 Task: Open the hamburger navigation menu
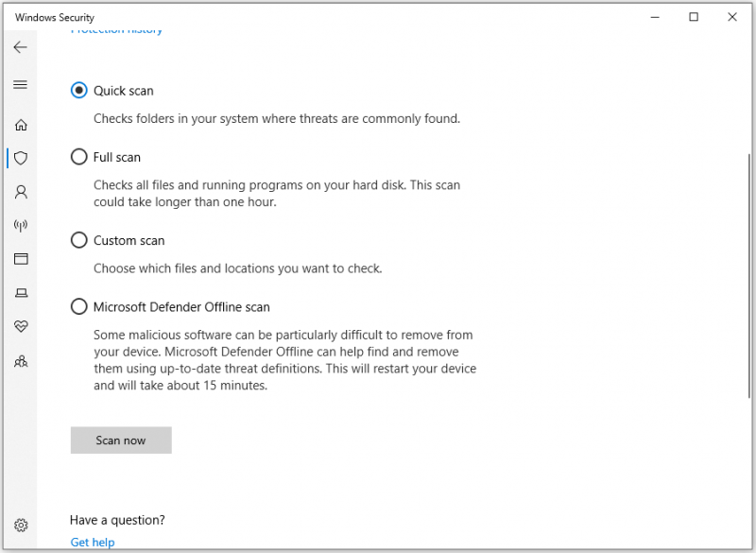[20, 85]
